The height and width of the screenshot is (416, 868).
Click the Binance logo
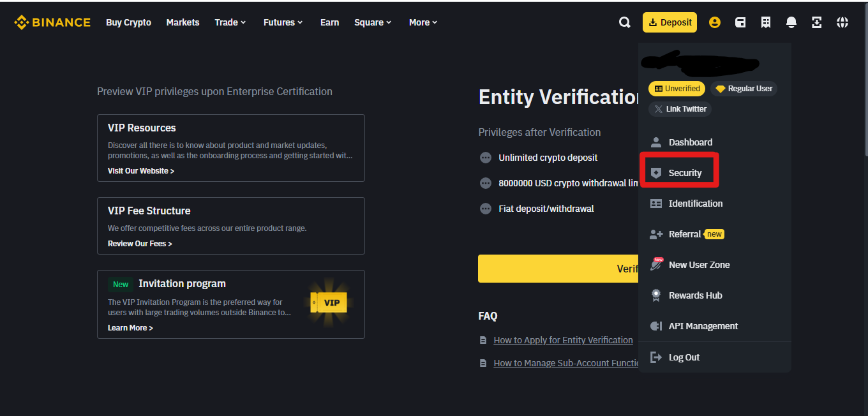(x=52, y=22)
